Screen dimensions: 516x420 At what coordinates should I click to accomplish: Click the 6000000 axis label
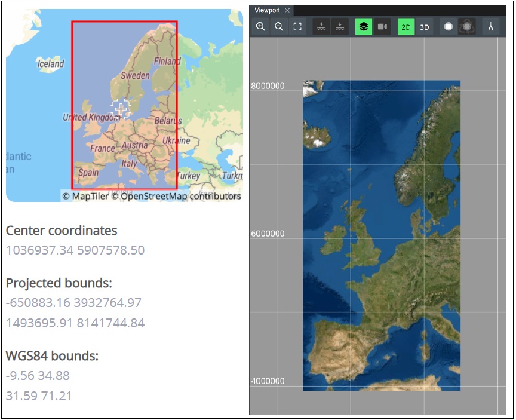pyautogui.click(x=268, y=234)
